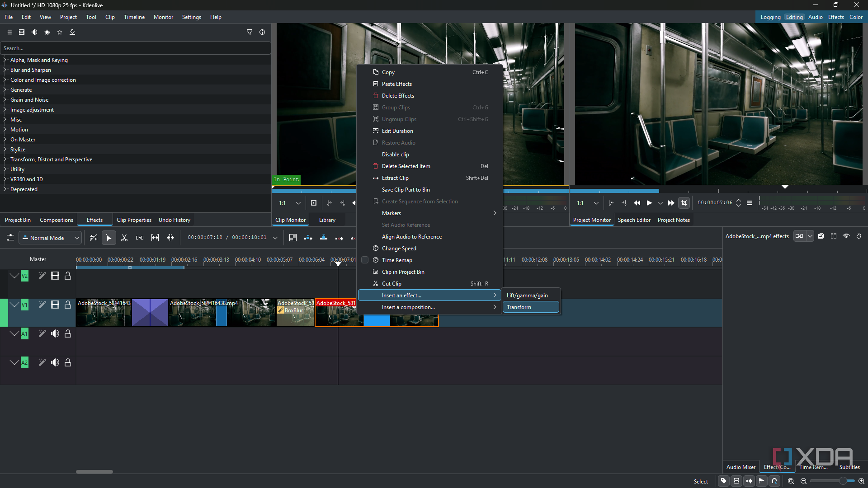Image resolution: width=868 pixels, height=488 pixels.
Task: Lock track A1
Action: tap(68, 334)
